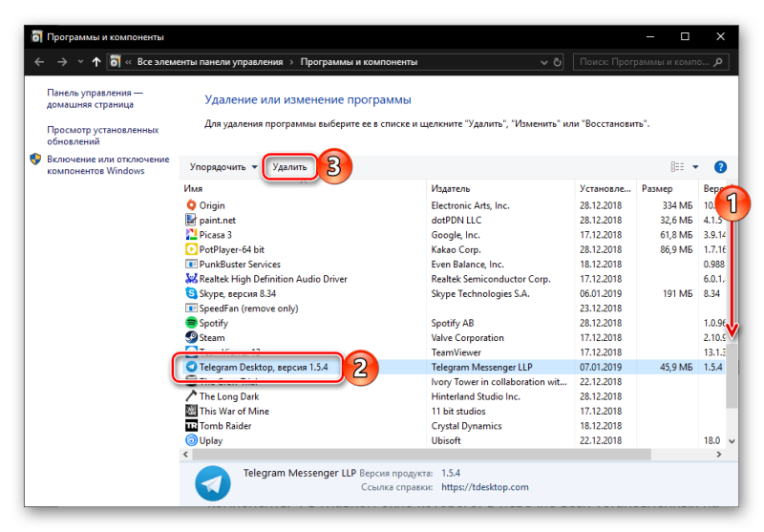Refresh the Programs and components list

point(558,62)
